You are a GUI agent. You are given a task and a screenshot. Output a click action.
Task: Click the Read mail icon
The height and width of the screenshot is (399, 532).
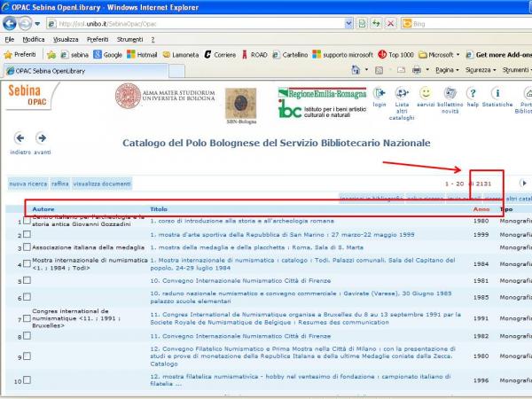coord(401,70)
